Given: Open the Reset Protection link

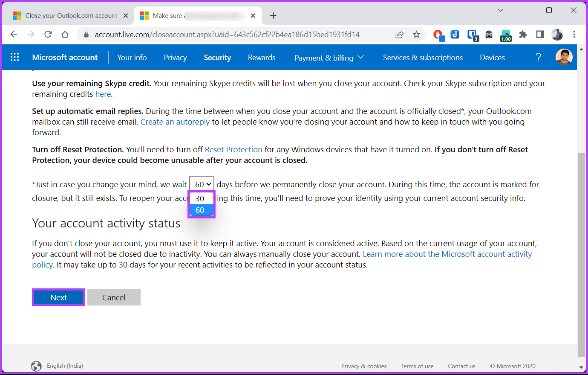Looking at the screenshot, I should [x=233, y=150].
